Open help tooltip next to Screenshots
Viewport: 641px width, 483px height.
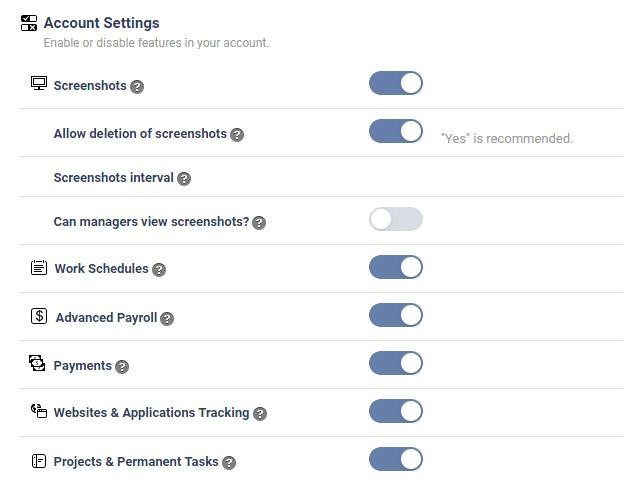click(138, 86)
